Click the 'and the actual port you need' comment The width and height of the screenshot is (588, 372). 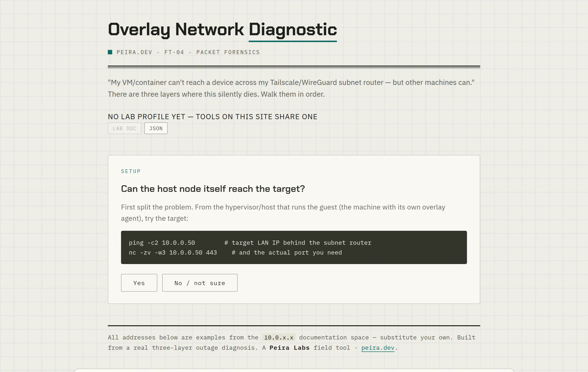(287, 253)
